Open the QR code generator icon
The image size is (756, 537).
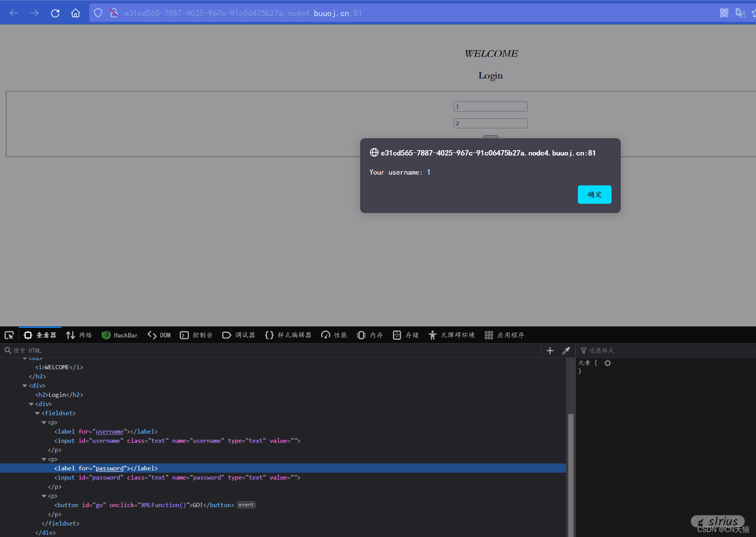[x=724, y=13]
